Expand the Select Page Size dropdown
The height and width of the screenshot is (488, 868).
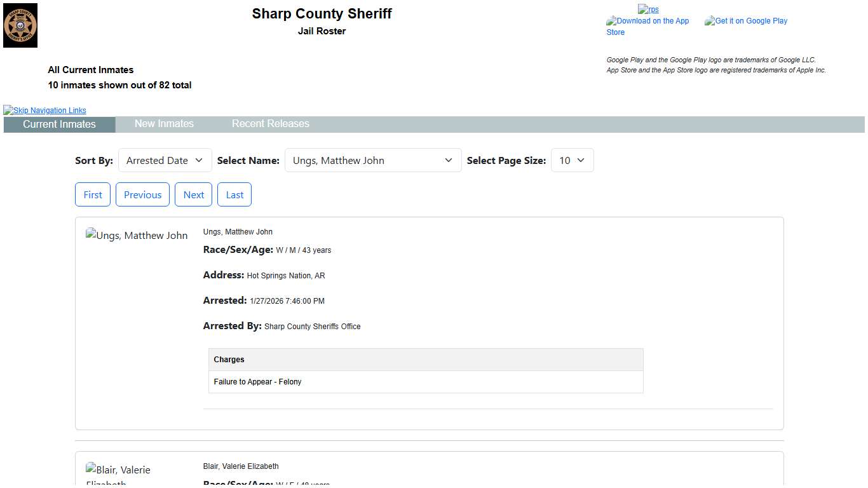click(572, 161)
